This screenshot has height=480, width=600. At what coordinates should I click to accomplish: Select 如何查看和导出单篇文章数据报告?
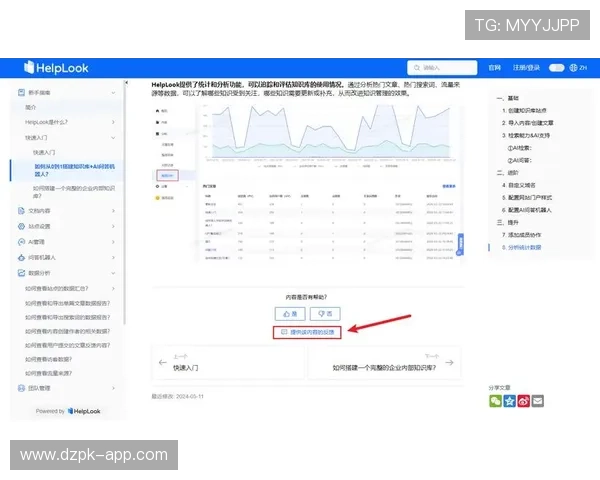(x=67, y=303)
